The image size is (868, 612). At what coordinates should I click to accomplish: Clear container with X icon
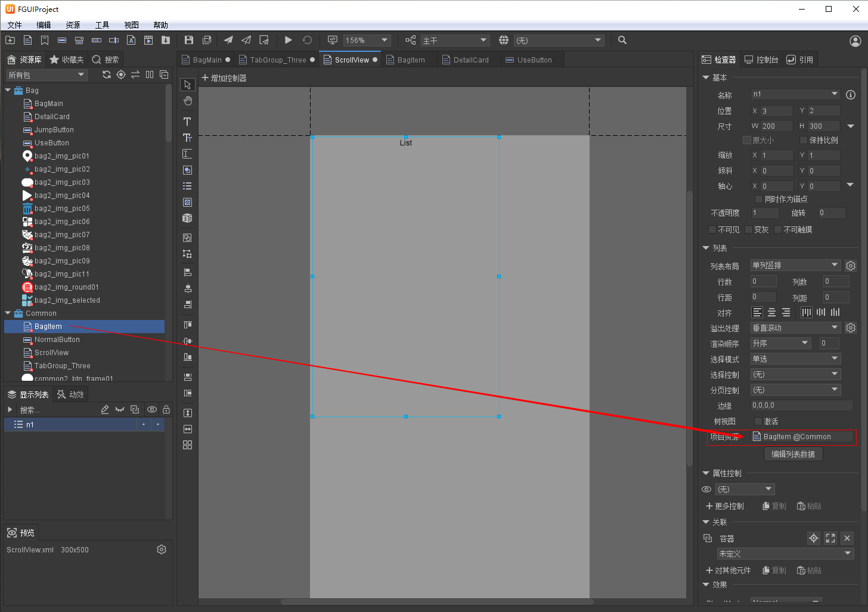847,538
